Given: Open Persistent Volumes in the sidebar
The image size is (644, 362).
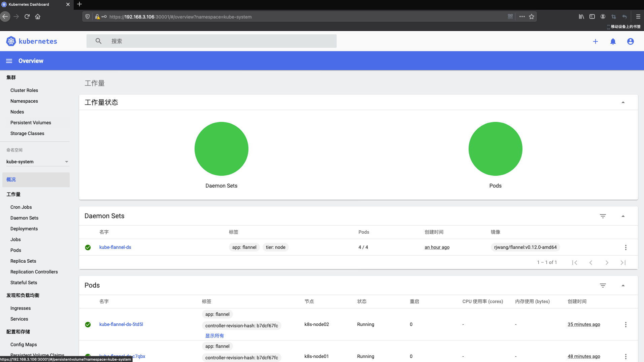Looking at the screenshot, I should point(31,123).
